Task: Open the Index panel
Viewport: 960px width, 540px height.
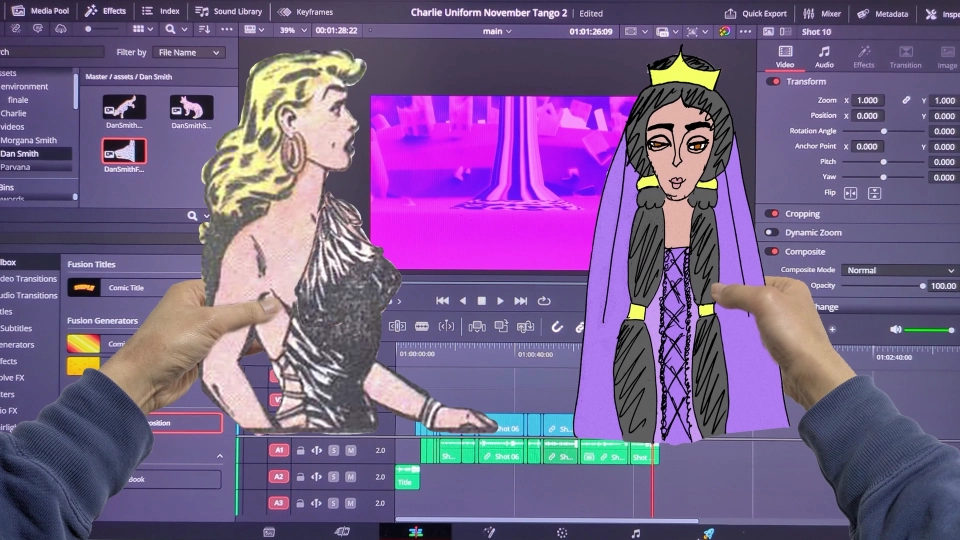Action: [160, 10]
